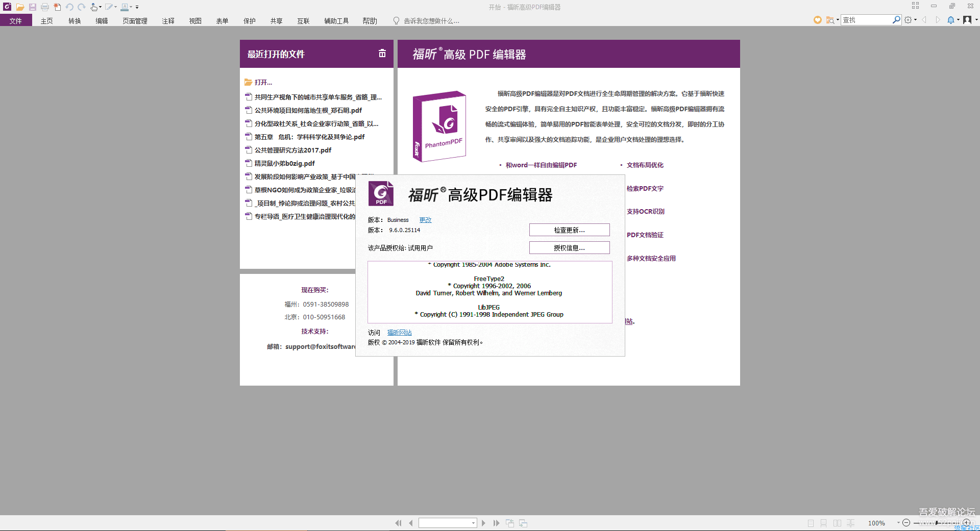
Task: Click the 文档布局优化 feature link
Action: click(x=645, y=165)
